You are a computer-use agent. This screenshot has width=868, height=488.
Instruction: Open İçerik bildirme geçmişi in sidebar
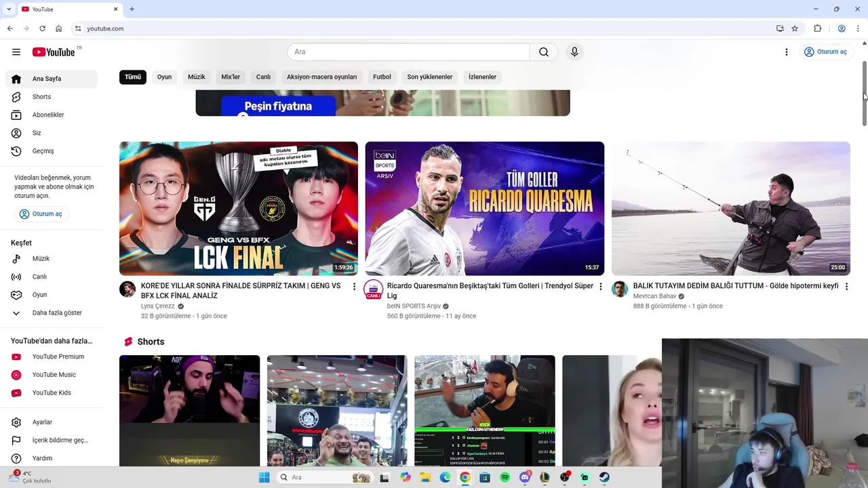pos(52,441)
